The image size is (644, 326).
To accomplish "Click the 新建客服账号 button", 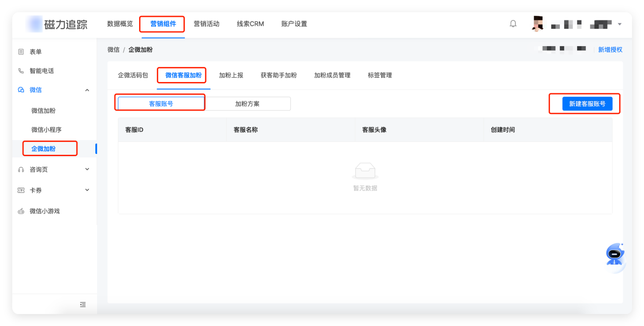I will pos(587,104).
